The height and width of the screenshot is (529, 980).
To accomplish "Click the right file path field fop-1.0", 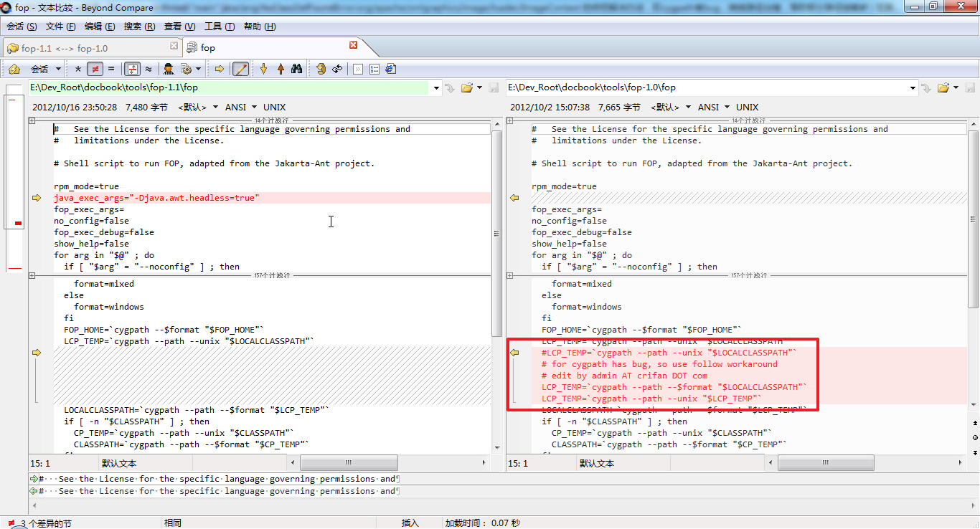I will (x=708, y=87).
